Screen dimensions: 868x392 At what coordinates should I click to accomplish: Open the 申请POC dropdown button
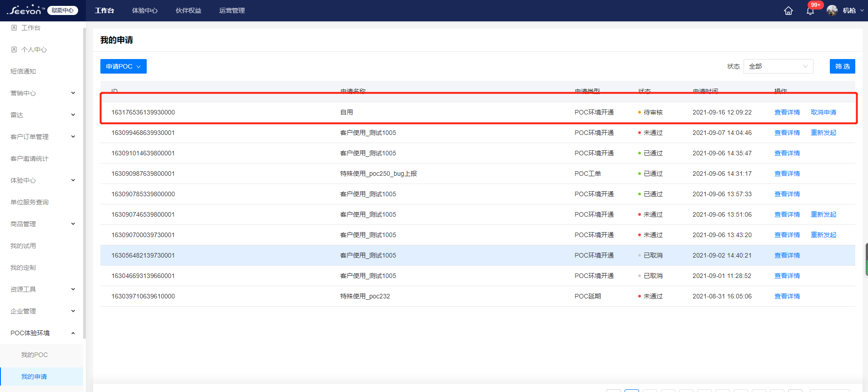pyautogui.click(x=124, y=66)
